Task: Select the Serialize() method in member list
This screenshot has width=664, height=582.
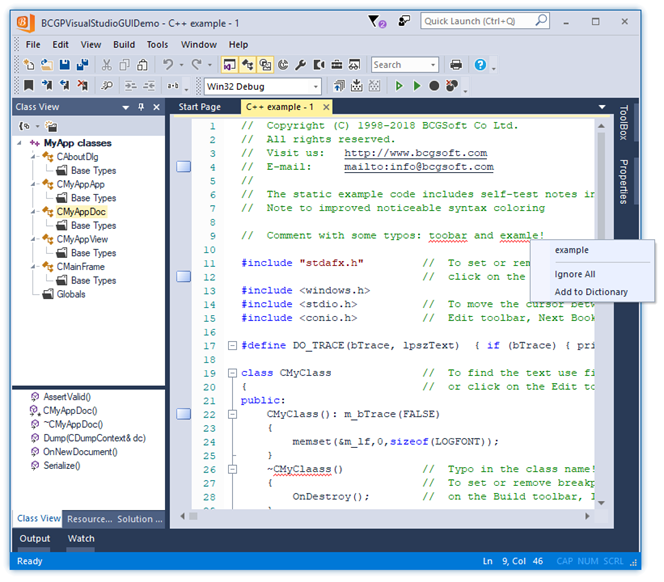Action: (x=61, y=466)
